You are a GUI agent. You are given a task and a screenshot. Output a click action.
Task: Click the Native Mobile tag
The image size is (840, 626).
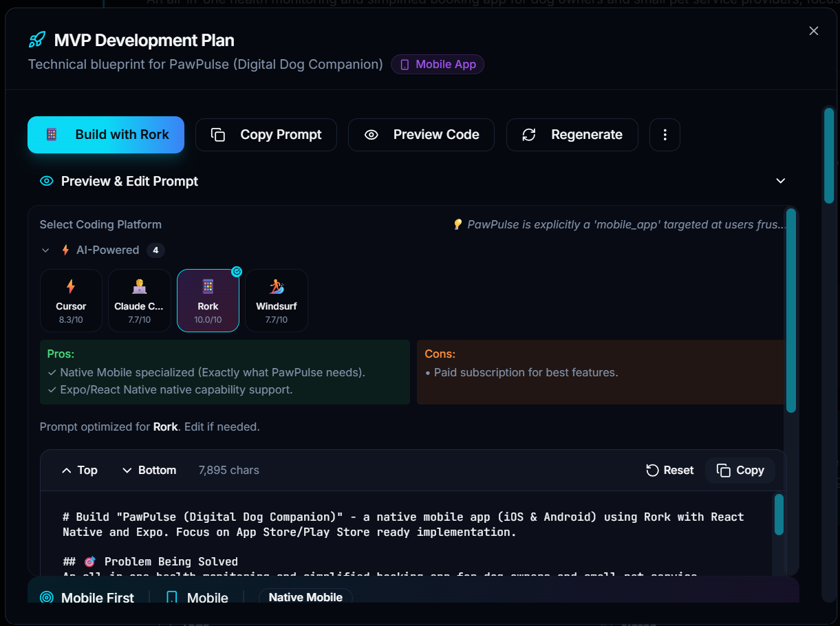(305, 597)
